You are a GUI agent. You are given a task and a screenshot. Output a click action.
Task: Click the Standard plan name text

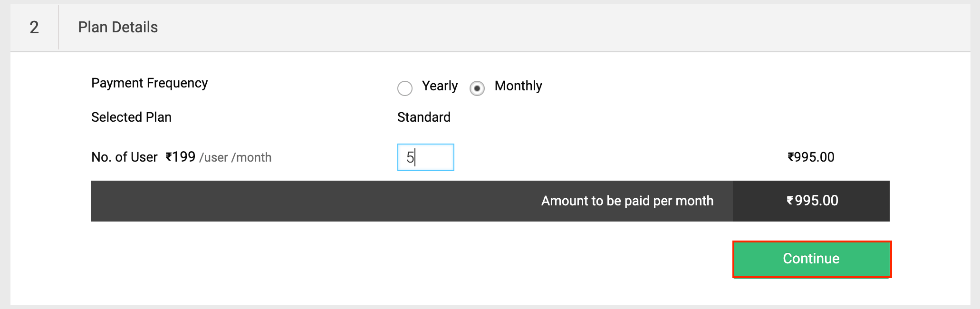pos(423,117)
